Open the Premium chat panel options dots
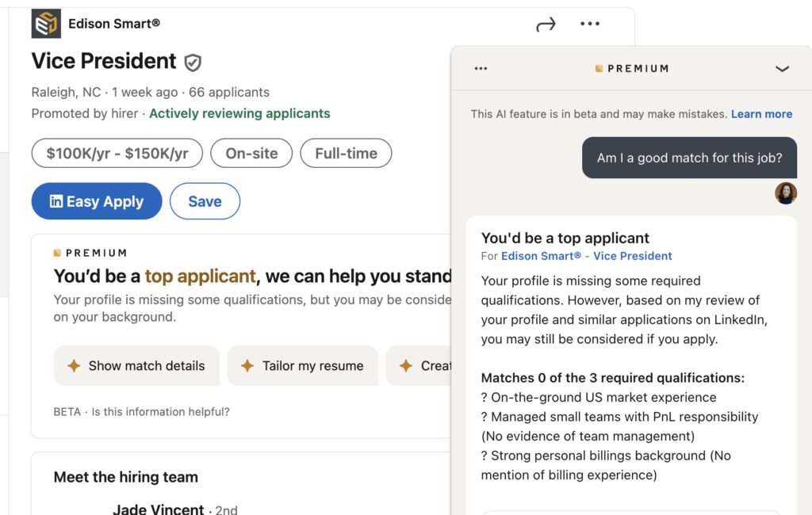This screenshot has height=515, width=812. 481,68
